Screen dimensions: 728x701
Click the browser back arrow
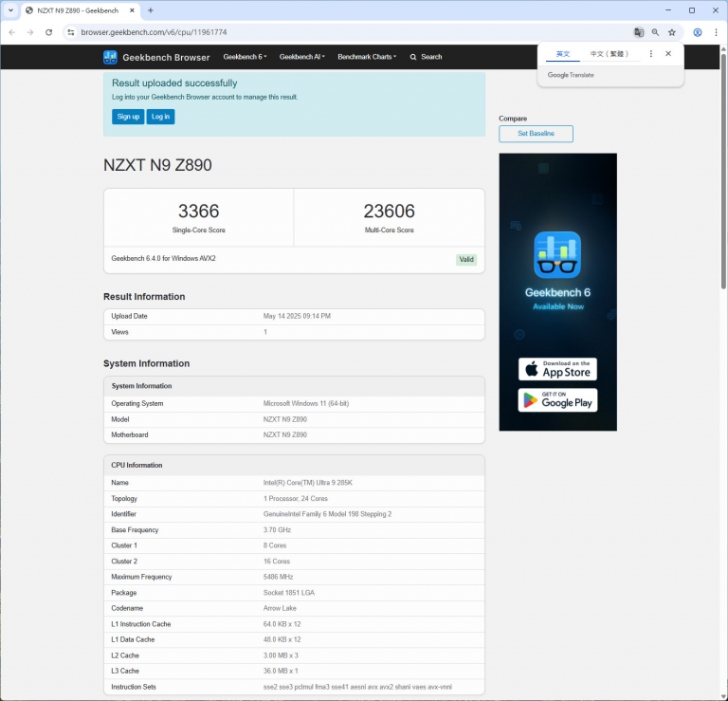point(12,32)
